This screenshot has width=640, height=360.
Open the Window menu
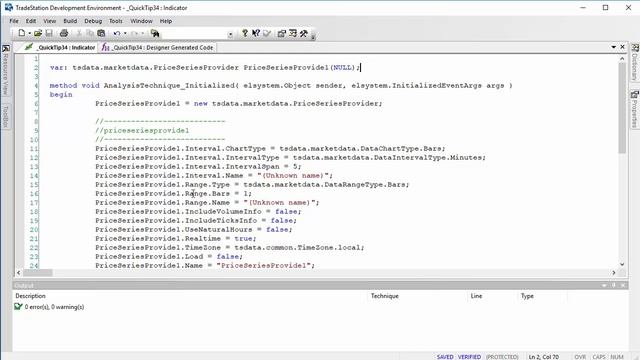[141, 21]
